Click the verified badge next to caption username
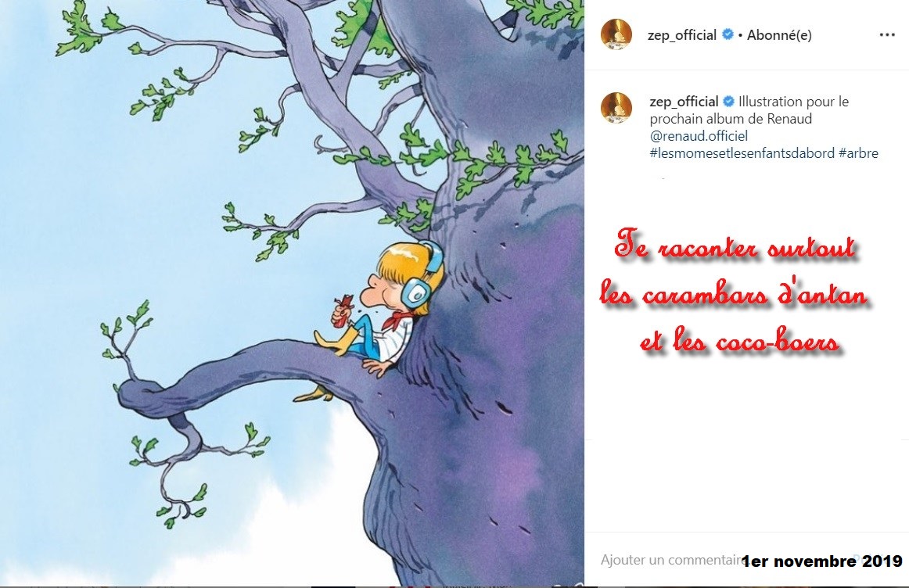 [729, 102]
